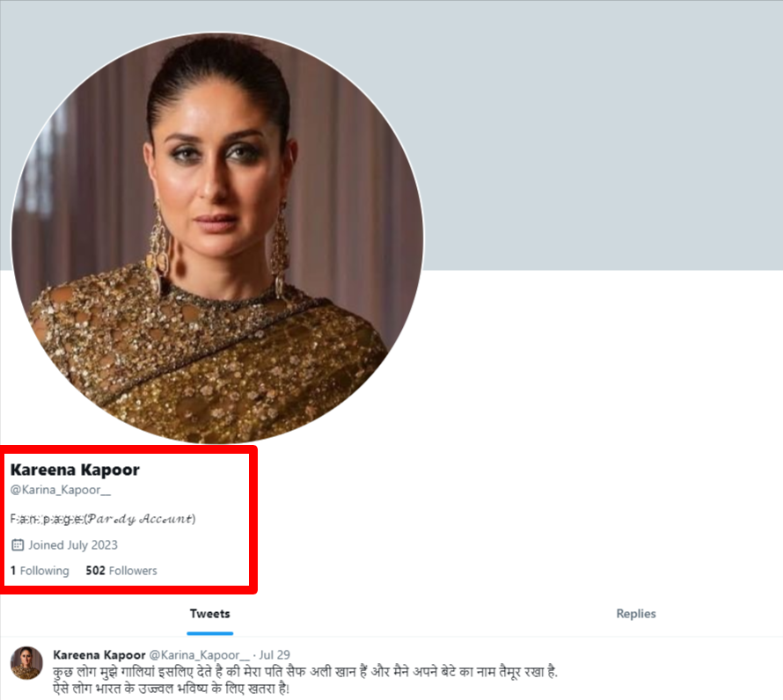Click the tweet author name Kareena Kapoor
Viewport: 783px width, 700px height.
[99, 655]
